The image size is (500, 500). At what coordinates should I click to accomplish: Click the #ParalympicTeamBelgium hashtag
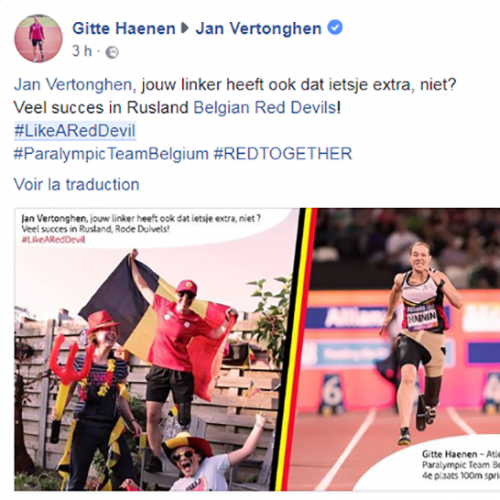coord(111,154)
